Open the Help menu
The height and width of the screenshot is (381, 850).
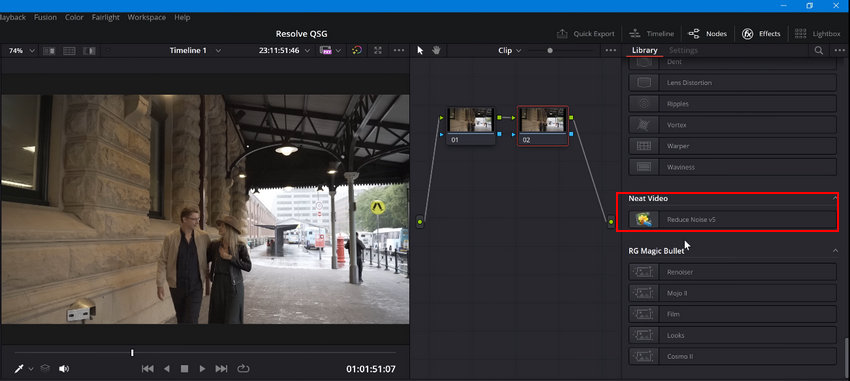click(182, 17)
